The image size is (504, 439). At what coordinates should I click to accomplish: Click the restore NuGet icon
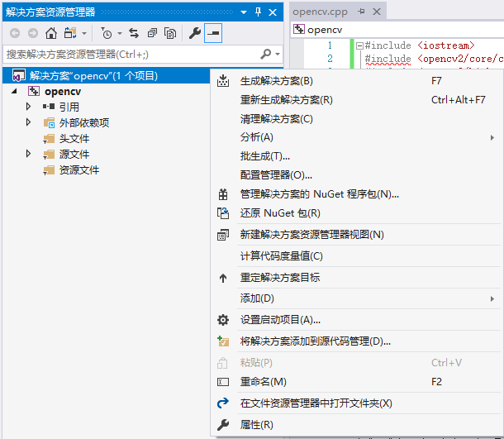point(223,213)
